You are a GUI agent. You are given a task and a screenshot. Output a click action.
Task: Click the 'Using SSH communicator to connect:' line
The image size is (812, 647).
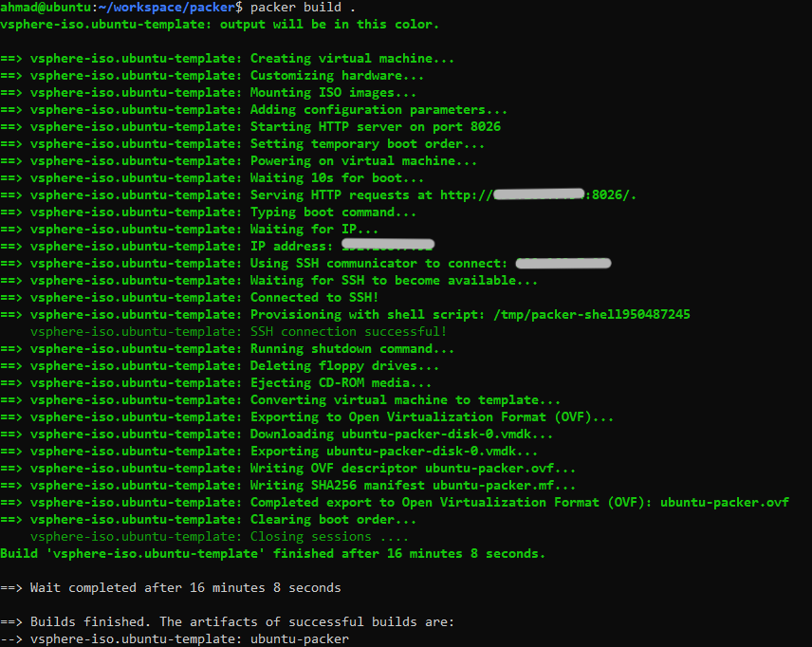(x=305, y=264)
